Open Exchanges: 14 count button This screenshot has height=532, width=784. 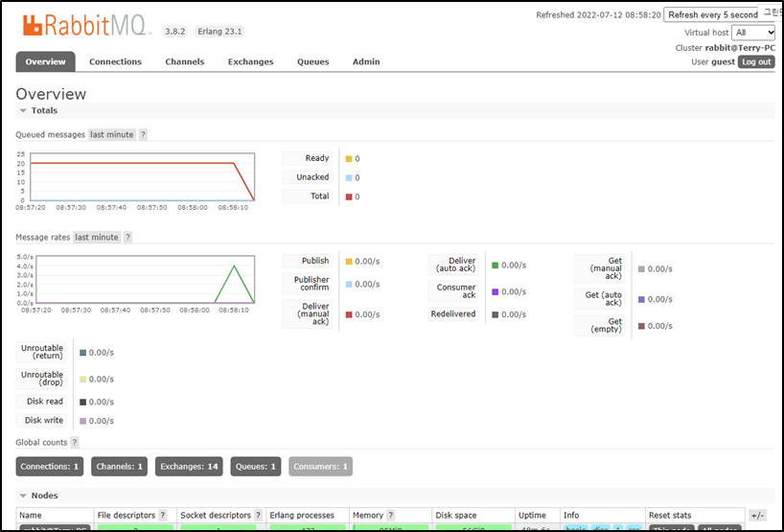point(189,467)
